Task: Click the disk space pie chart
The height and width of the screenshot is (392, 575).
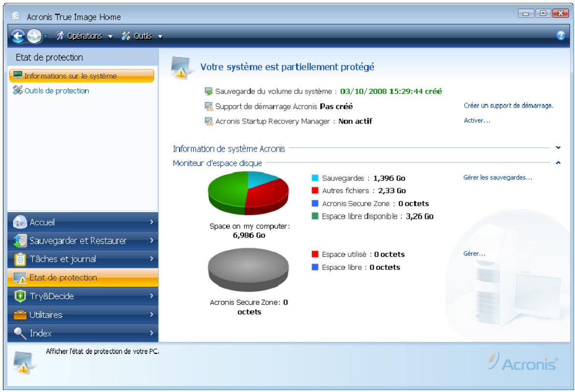Action: [x=248, y=194]
